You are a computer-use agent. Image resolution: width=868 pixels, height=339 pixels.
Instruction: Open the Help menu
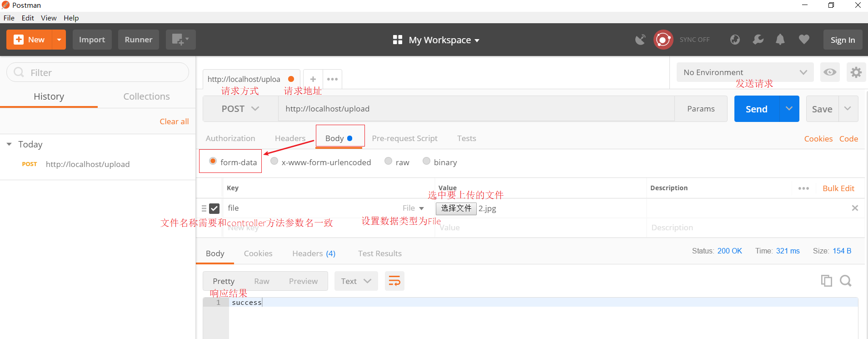(71, 18)
